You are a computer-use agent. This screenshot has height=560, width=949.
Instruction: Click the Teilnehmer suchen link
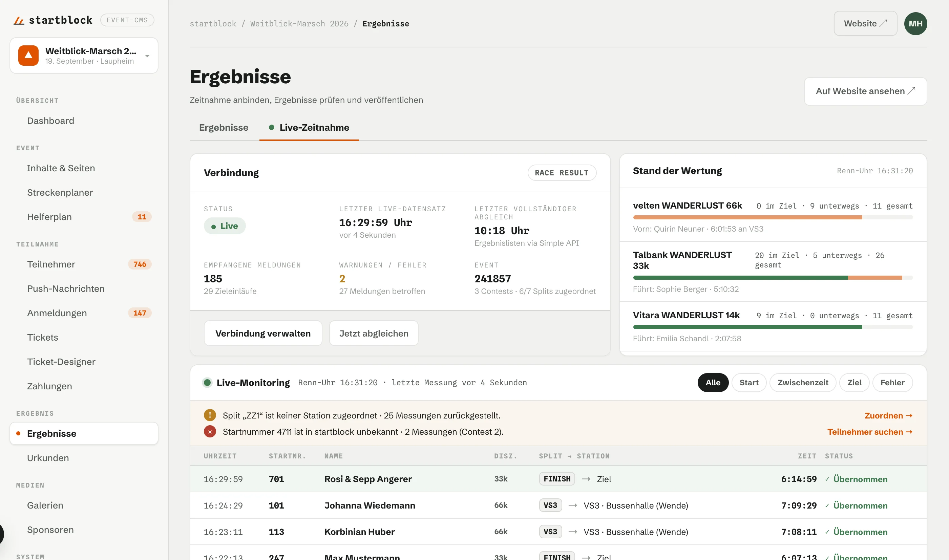click(x=870, y=431)
